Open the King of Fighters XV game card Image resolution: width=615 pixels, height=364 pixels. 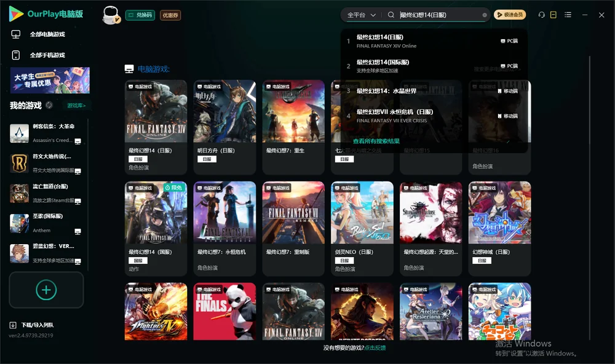coord(156,312)
